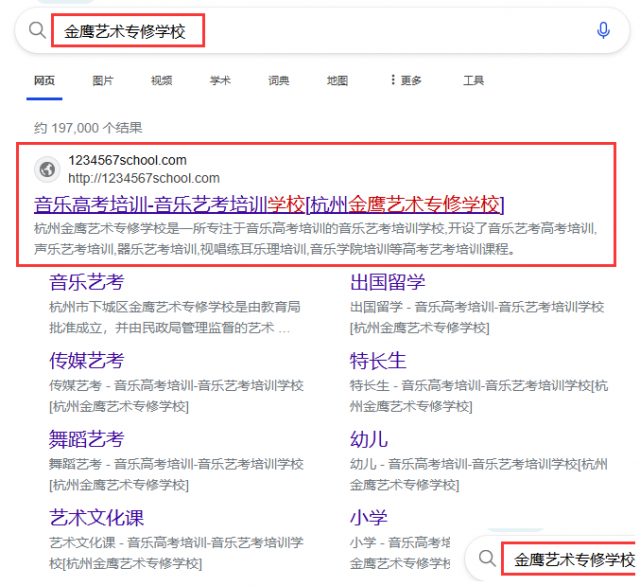Open the 艺术文化课 sitelink
The height and width of the screenshot is (586, 640).
(97, 518)
